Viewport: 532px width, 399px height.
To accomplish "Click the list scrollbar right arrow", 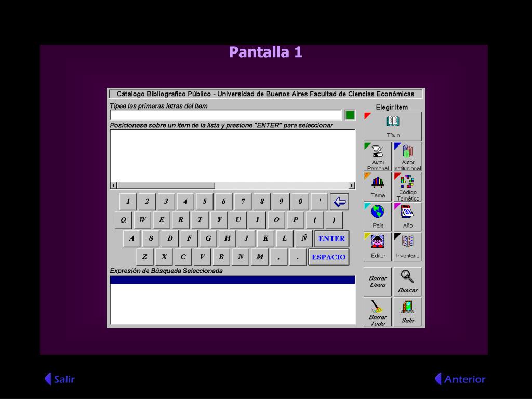I will coord(352,185).
